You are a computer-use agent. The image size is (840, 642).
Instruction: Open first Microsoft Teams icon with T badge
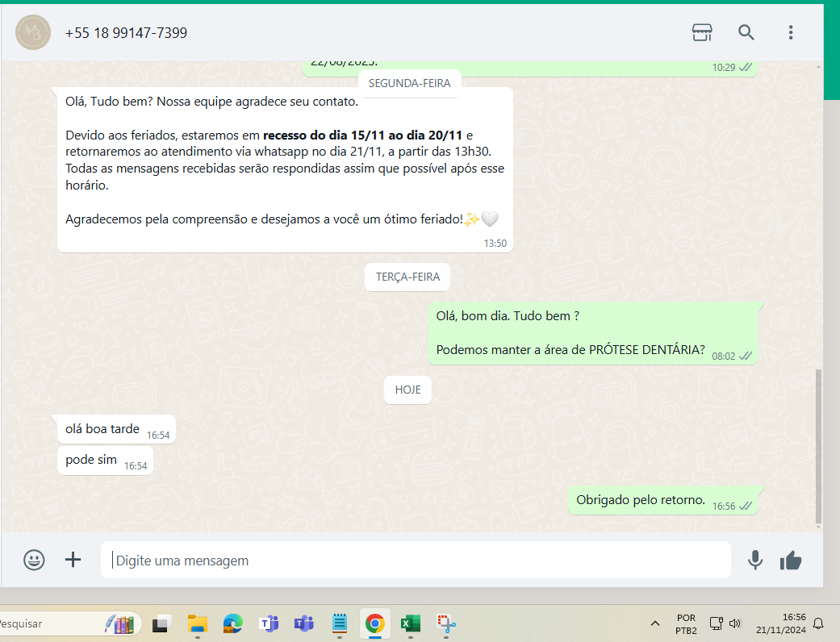click(269, 624)
